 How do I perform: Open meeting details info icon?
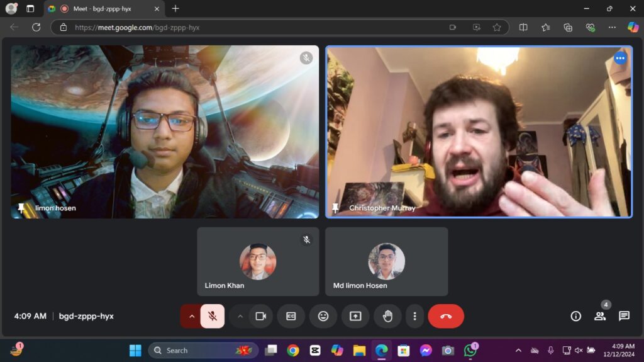tap(575, 316)
